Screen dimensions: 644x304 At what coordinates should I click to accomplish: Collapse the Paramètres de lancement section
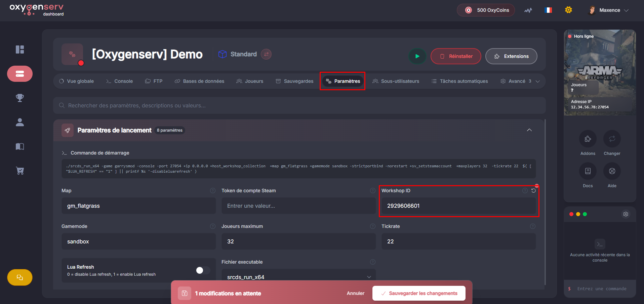(529, 130)
